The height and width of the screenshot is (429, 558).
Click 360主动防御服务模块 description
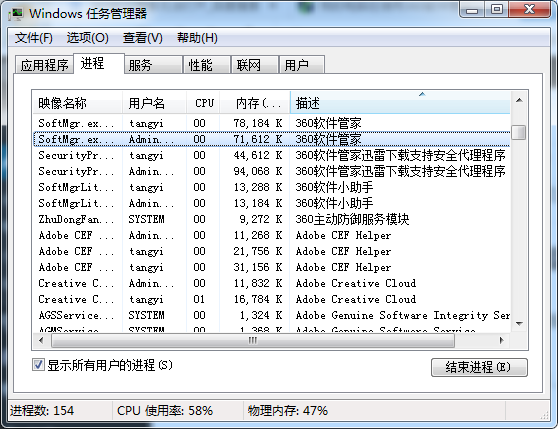[x=352, y=219]
